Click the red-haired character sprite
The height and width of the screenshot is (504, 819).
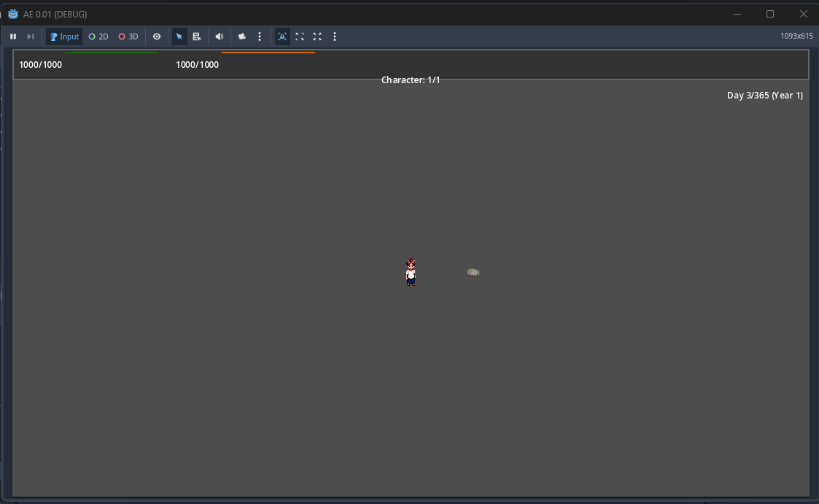tap(411, 272)
